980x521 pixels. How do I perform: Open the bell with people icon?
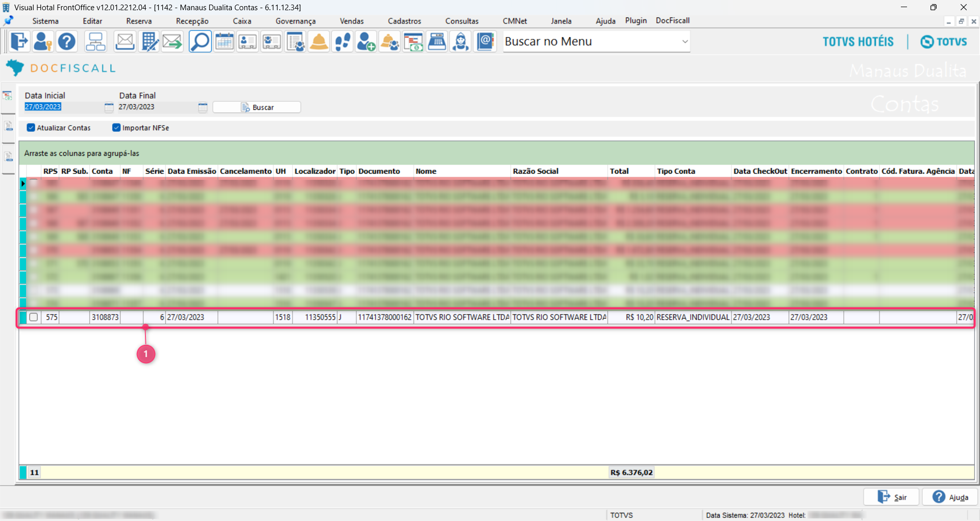[x=390, y=41]
